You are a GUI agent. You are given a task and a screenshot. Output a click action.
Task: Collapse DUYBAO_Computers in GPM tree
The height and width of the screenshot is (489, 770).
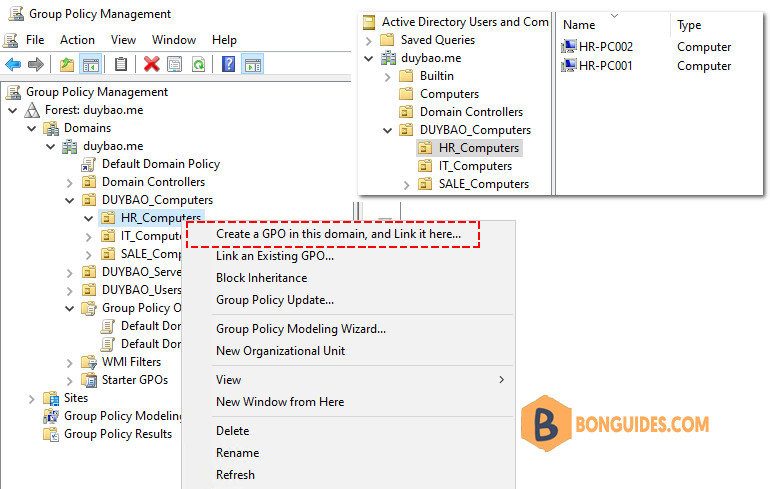click(70, 200)
